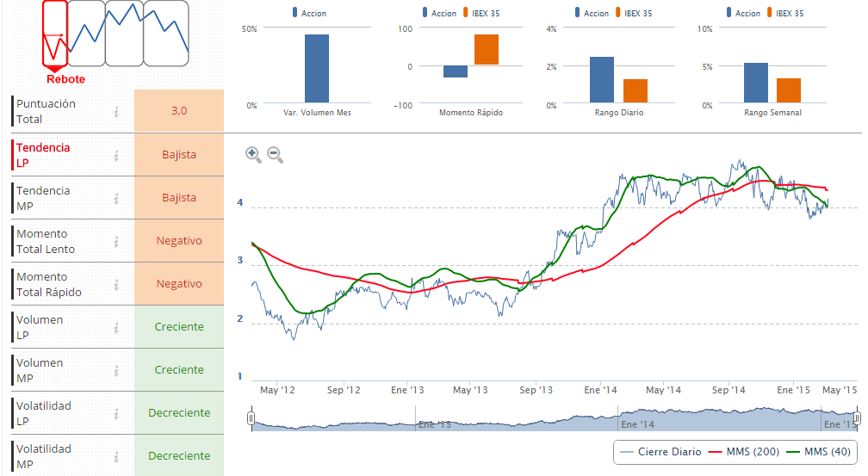
Task: View info icon beside Volumen LP
Action: click(x=115, y=327)
